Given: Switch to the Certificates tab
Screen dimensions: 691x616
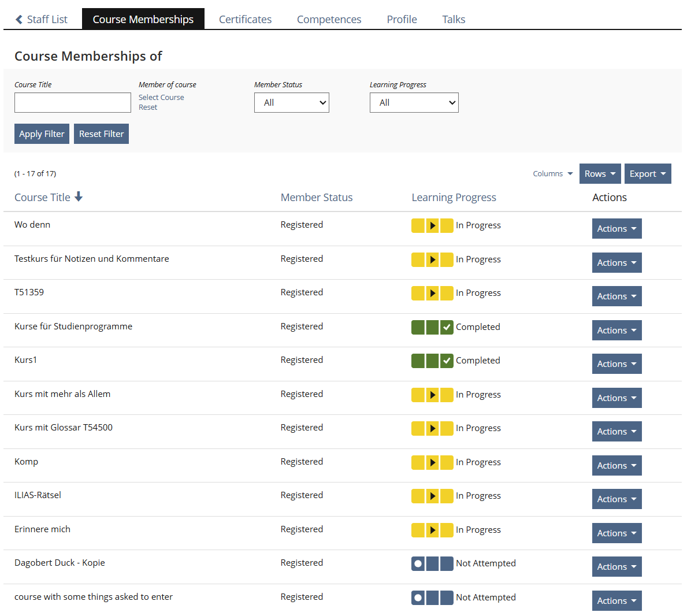Looking at the screenshot, I should tap(245, 20).
